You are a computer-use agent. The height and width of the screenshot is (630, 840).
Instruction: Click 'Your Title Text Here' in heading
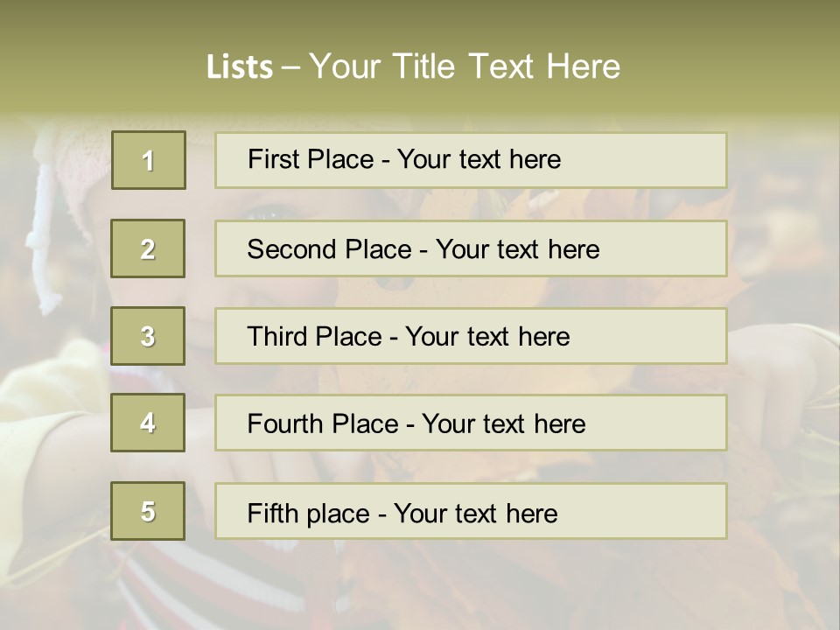coord(465,66)
